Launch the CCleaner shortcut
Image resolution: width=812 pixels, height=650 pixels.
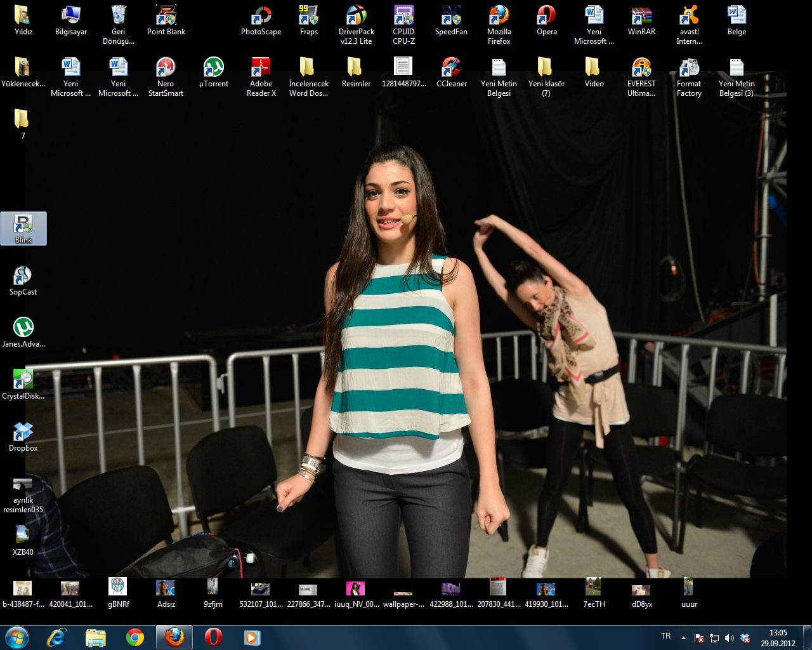(451, 72)
